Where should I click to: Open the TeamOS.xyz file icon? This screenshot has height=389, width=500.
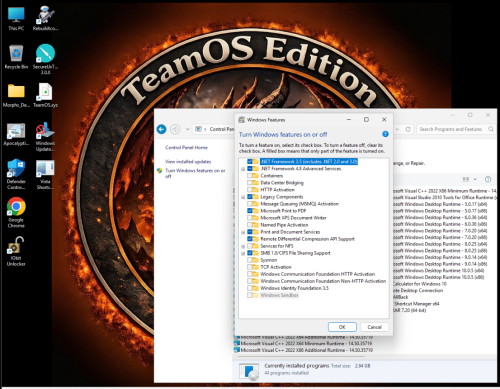point(45,95)
